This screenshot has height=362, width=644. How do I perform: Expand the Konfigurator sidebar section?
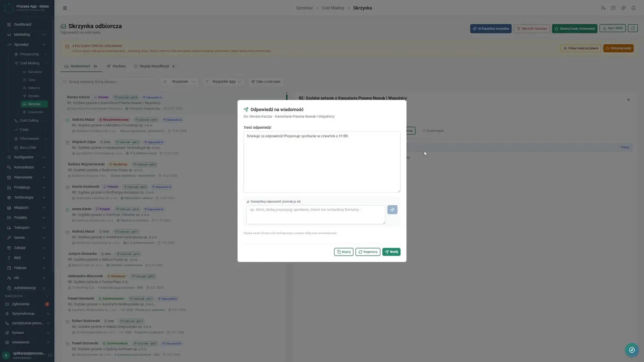(x=27, y=157)
